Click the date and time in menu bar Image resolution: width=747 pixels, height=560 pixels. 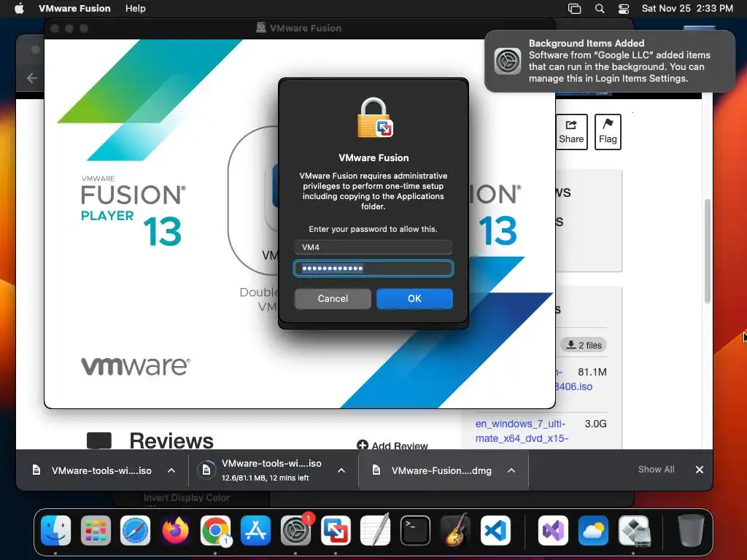(687, 8)
